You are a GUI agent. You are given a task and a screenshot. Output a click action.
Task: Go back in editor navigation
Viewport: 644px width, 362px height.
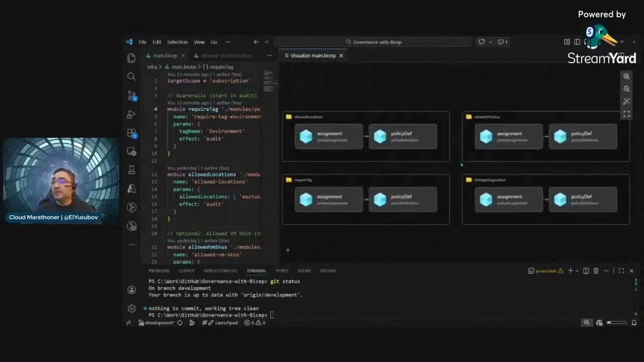tap(256, 42)
